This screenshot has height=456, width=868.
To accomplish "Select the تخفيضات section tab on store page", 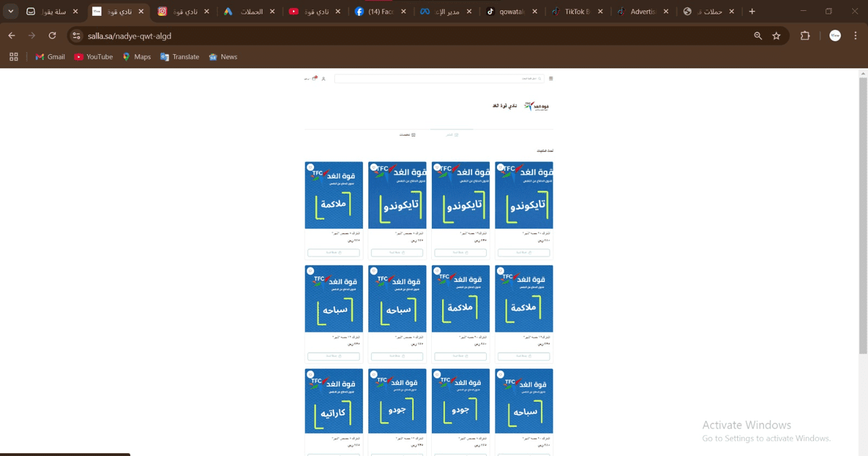I will pos(407,134).
